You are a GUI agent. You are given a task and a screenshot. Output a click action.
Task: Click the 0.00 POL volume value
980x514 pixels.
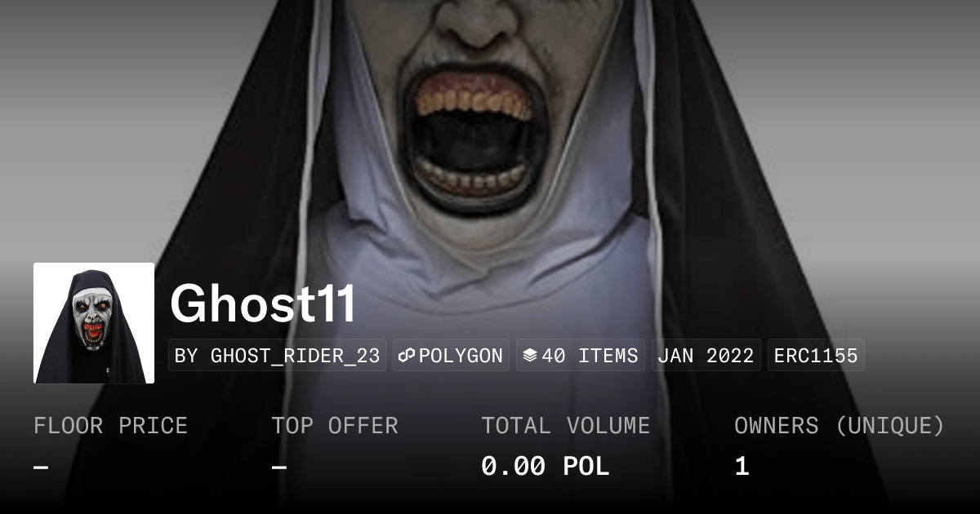[x=545, y=467]
